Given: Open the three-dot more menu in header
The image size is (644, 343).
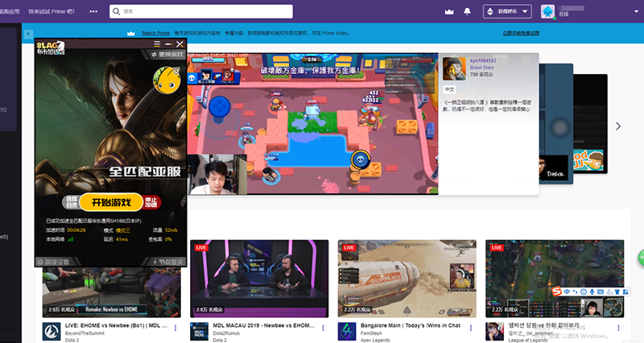Looking at the screenshot, I should click(93, 11).
